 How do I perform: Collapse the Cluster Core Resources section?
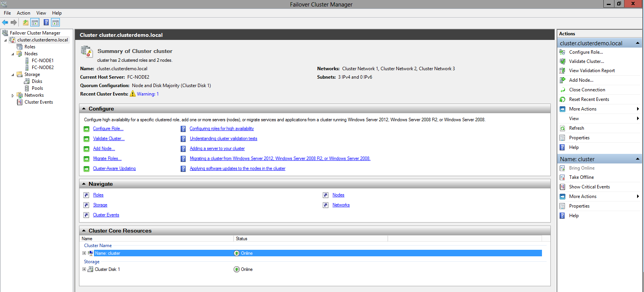coord(84,231)
